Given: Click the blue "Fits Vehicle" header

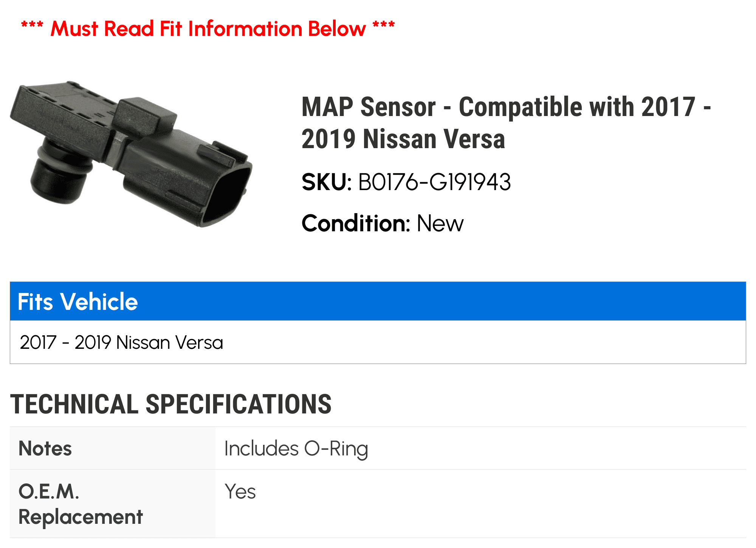Looking at the screenshot, I should click(77, 302).
